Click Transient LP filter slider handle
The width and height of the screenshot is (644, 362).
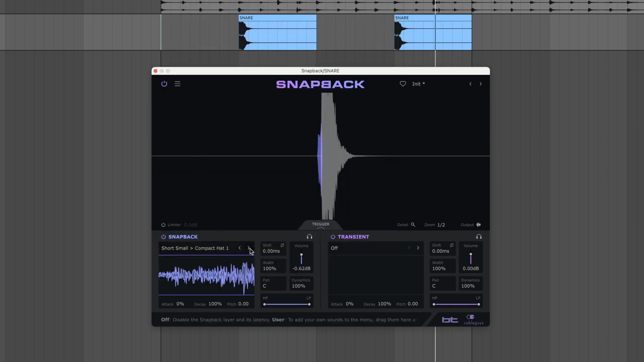pyautogui.click(x=478, y=304)
